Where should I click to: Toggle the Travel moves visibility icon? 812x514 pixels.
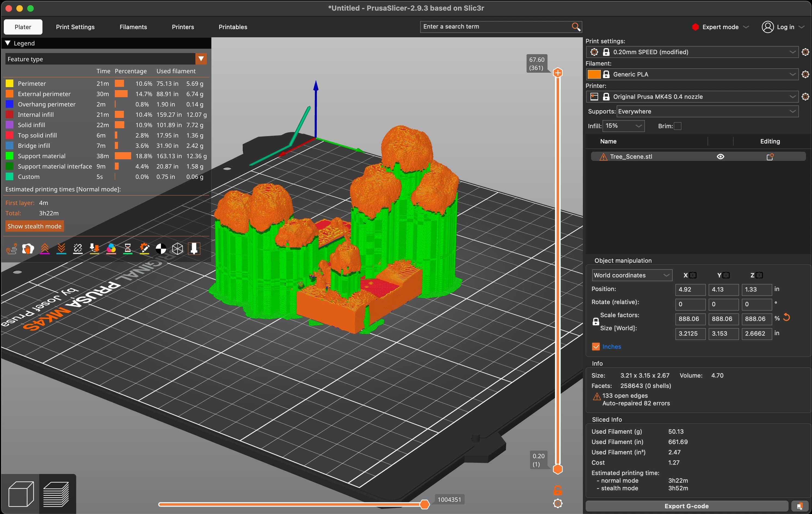[11, 249]
